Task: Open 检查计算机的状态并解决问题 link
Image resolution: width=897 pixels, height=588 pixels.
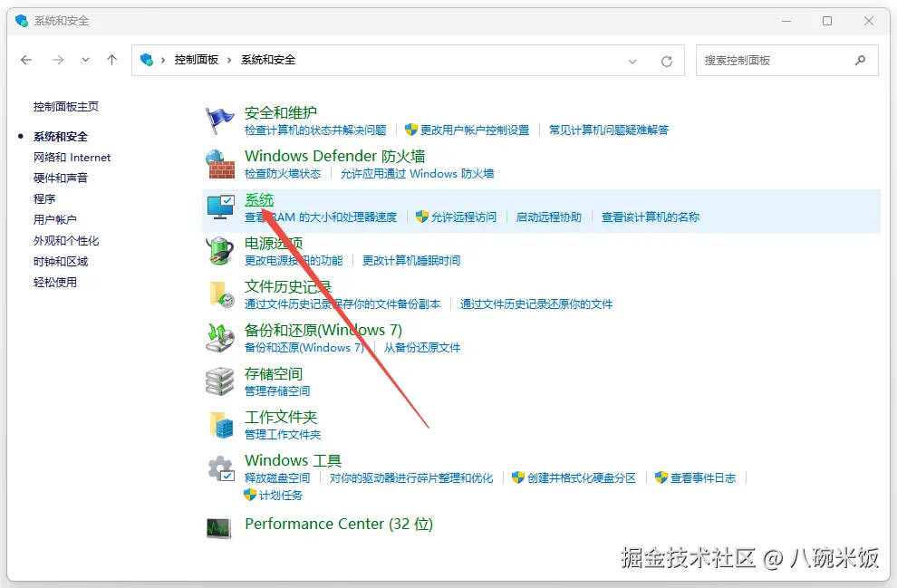Action: pyautogui.click(x=315, y=130)
